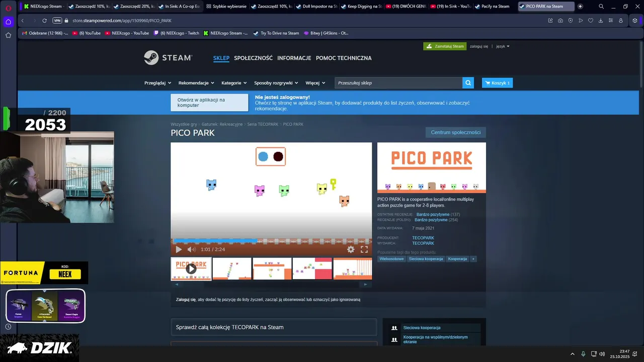Toggle the VPN badge in address bar
This screenshot has width=644, height=362.
click(x=57, y=21)
